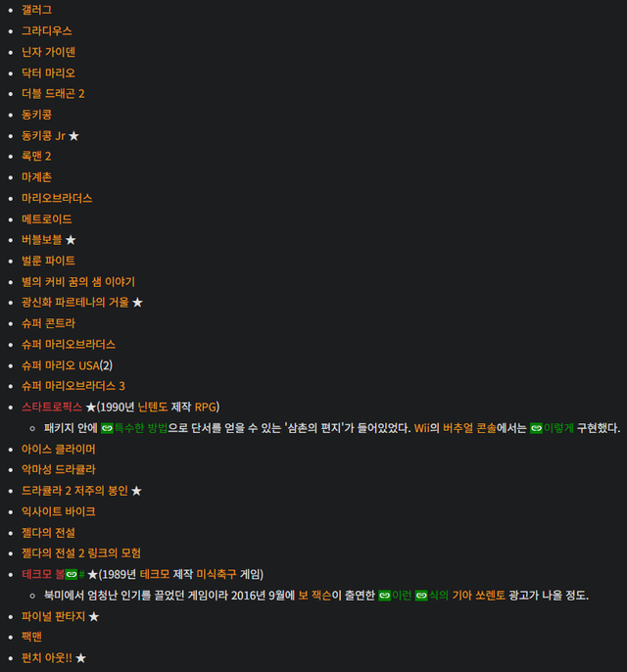The image size is (627, 672).
Task: Open the 더블 드래곤 2 link
Action: (x=53, y=94)
